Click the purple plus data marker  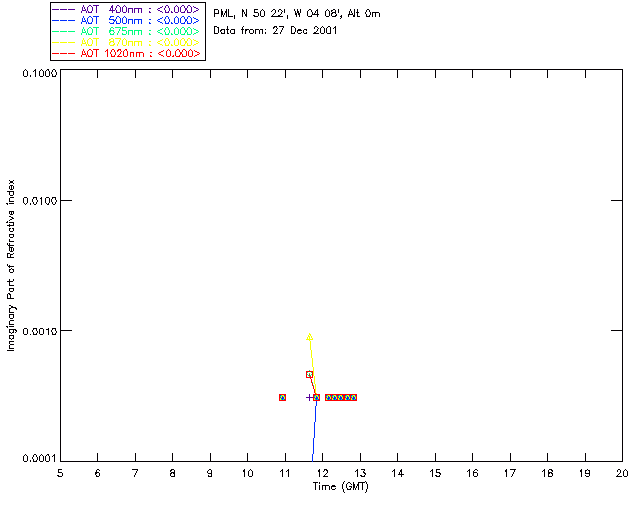309,397
